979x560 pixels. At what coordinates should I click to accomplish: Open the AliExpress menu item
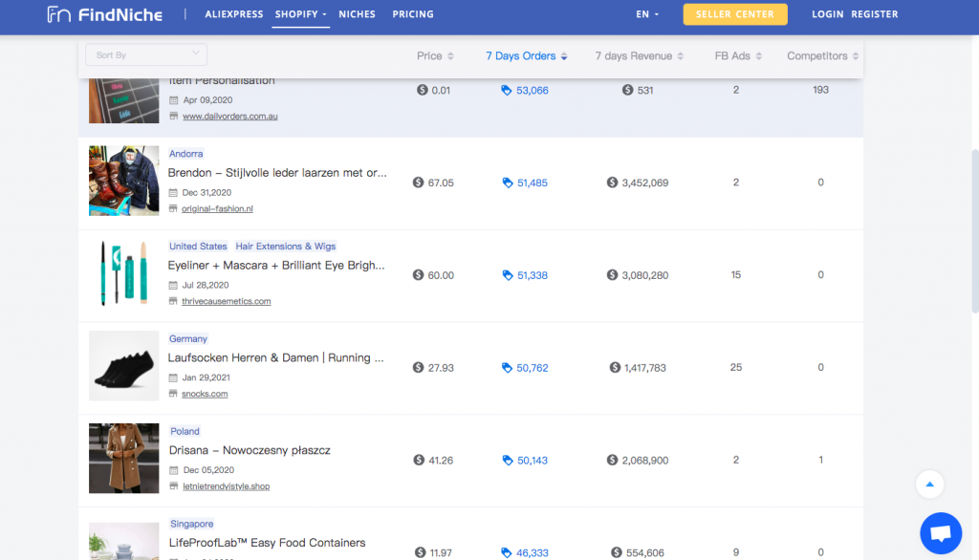(234, 14)
